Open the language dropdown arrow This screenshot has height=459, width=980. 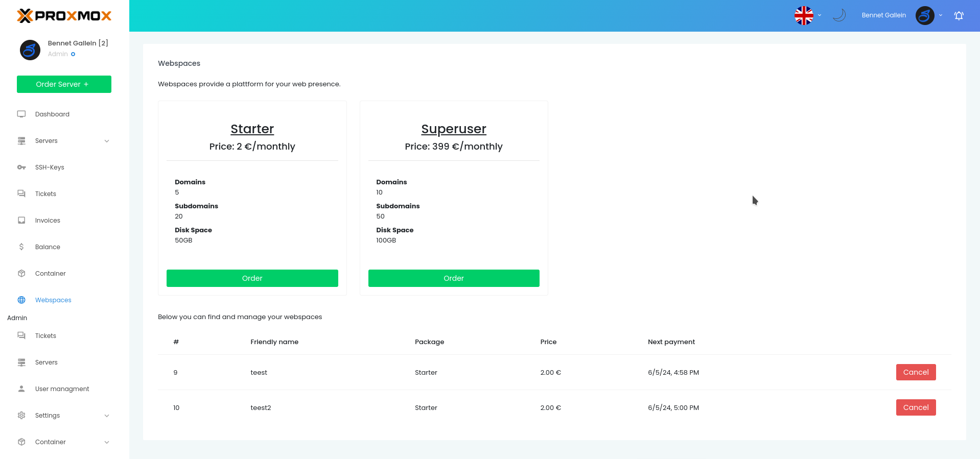(x=820, y=15)
